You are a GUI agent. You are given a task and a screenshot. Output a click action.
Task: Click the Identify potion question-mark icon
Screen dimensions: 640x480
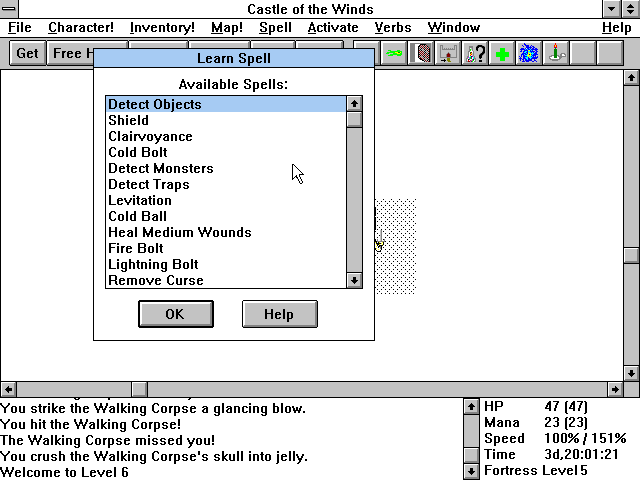coord(475,53)
